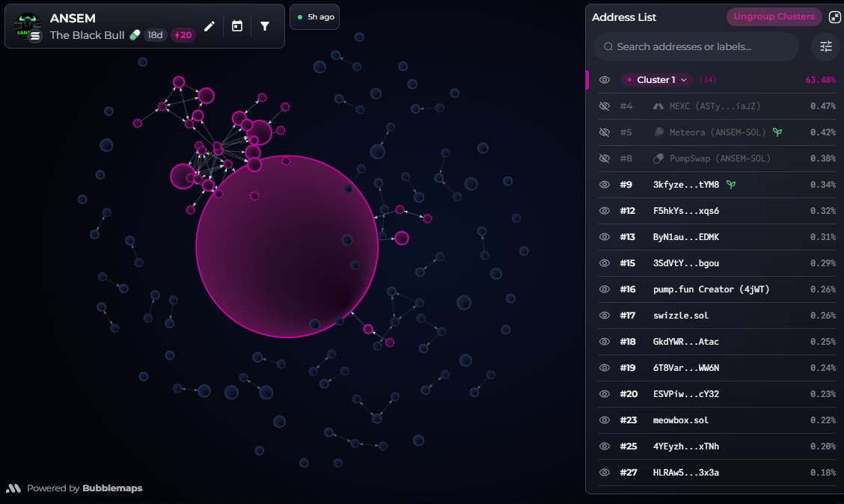Show the hidden Meteora #5 address
Image resolution: width=844 pixels, height=504 pixels.
tap(605, 132)
